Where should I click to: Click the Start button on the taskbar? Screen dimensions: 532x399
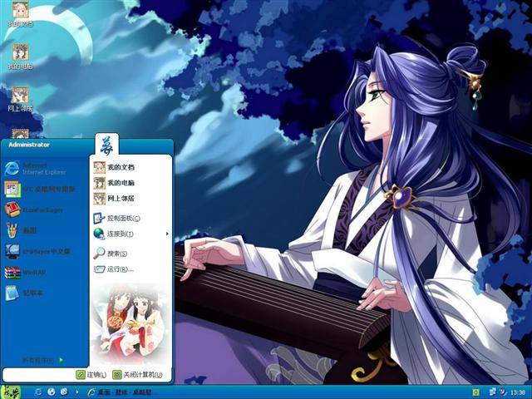[12, 392]
